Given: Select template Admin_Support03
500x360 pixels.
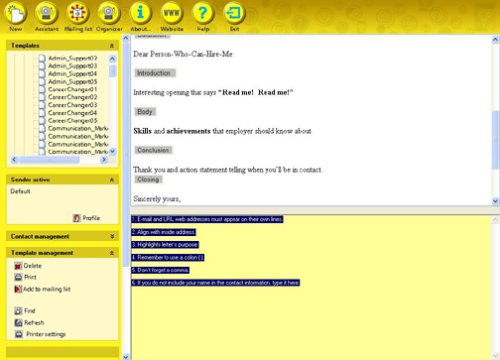Looking at the screenshot, I should pos(73,66).
